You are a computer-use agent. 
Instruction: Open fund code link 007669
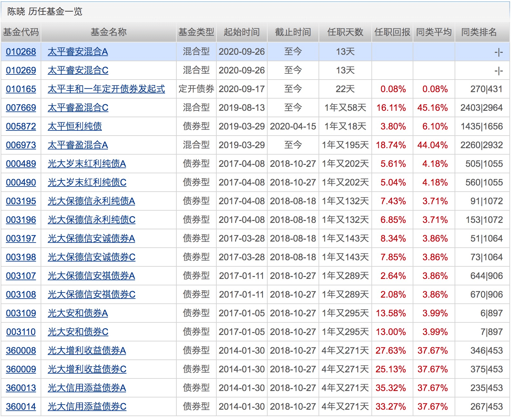coord(21,108)
